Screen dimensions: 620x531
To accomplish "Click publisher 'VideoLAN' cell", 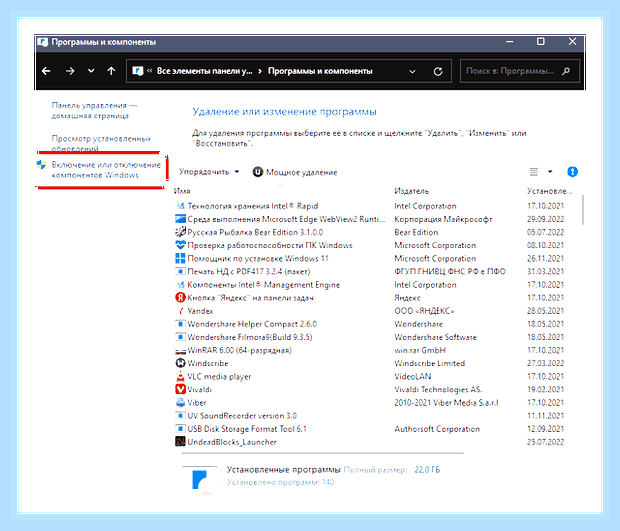I will tap(413, 376).
